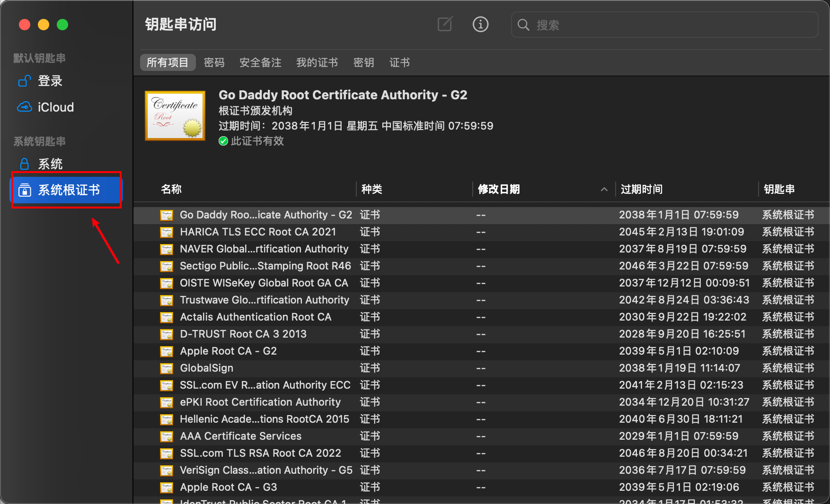Select Go Daddy Roo...icate Authority - G2 name
The width and height of the screenshot is (830, 504).
(x=266, y=215)
